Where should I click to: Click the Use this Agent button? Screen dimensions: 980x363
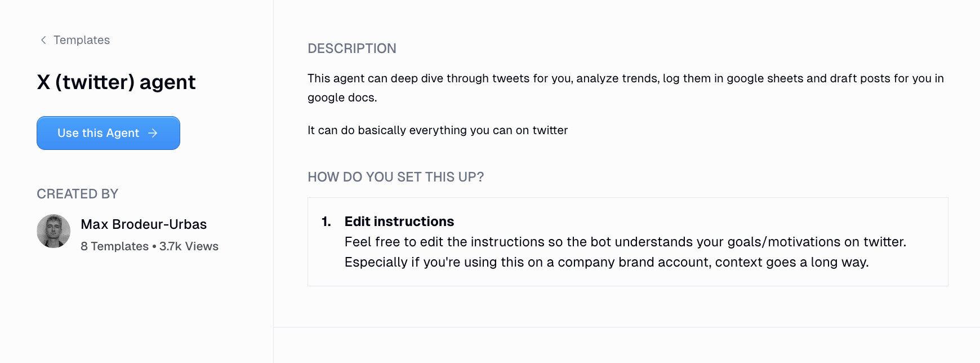(108, 133)
